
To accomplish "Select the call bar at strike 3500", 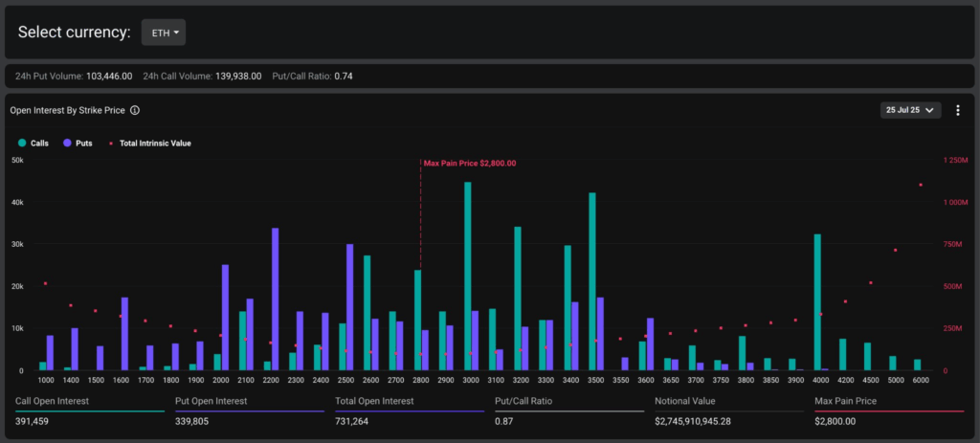I will click(x=592, y=282).
